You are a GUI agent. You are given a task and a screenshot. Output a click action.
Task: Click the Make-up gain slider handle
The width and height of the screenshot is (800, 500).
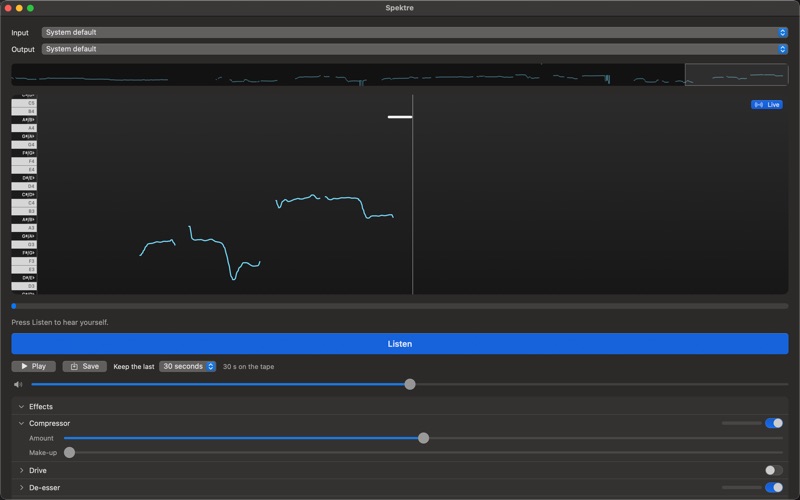(x=69, y=453)
